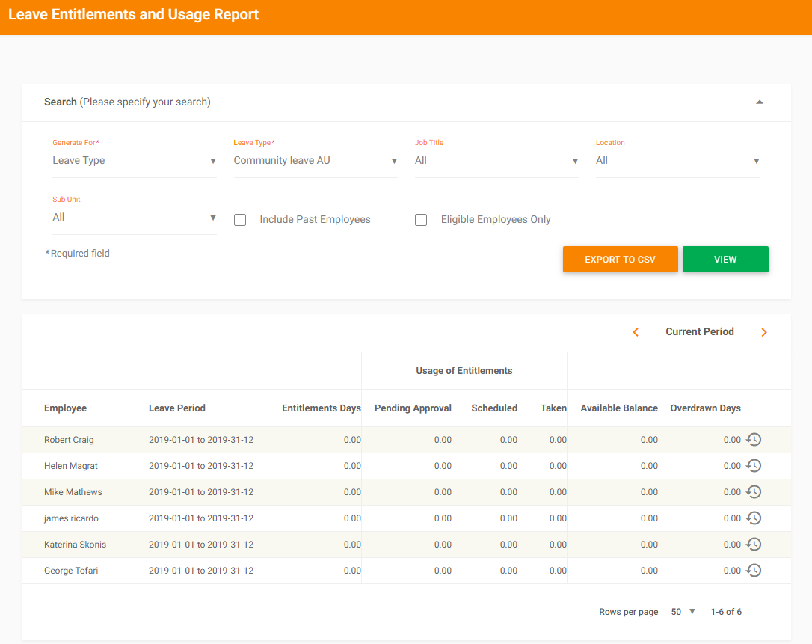812x644 pixels.
Task: Click the Overdrawn Days column header
Action: point(706,408)
